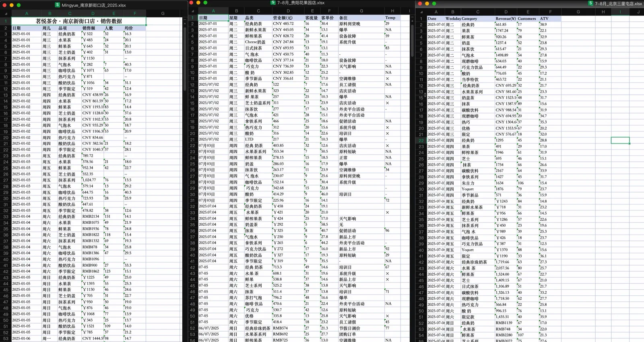Click the Customers header cell
Screen dimensions: 644x342
(528, 19)
